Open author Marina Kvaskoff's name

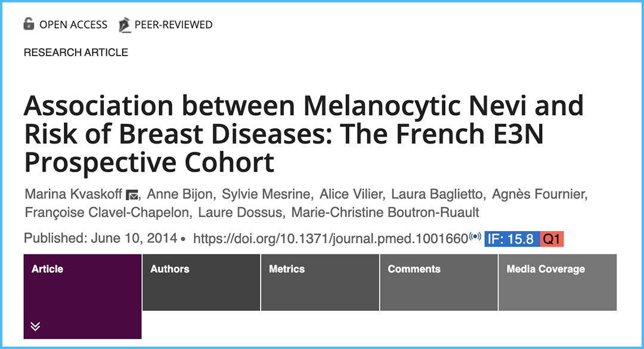coord(73,195)
